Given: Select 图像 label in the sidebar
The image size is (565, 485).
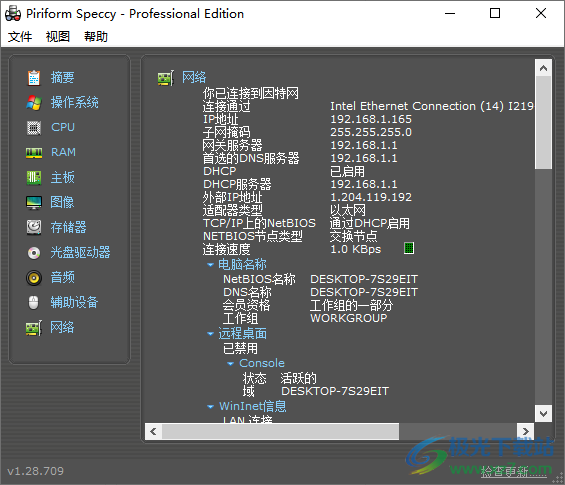Looking at the screenshot, I should pos(62,203).
